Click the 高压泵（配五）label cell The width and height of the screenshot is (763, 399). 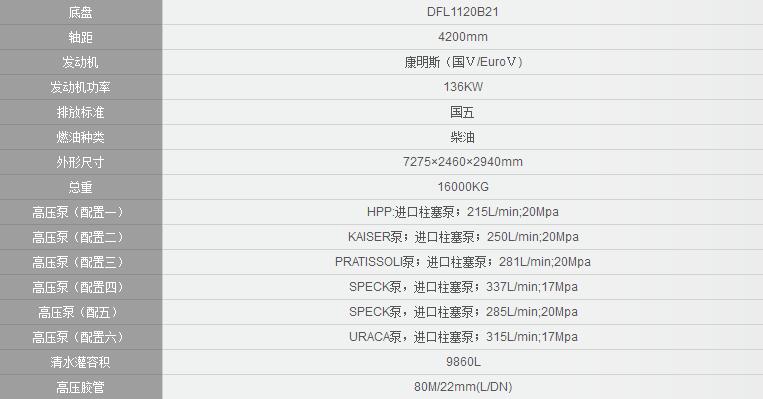81,312
